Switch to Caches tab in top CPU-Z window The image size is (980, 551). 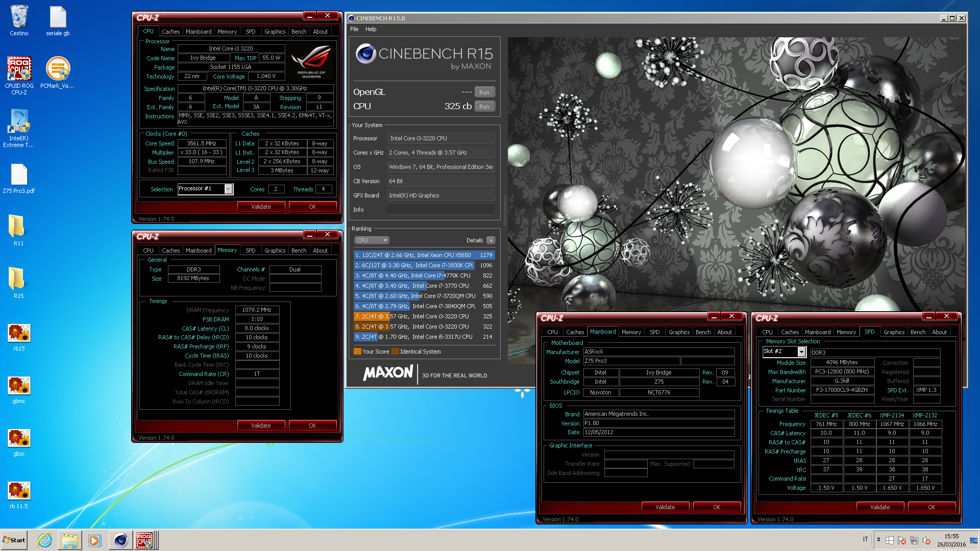[170, 32]
